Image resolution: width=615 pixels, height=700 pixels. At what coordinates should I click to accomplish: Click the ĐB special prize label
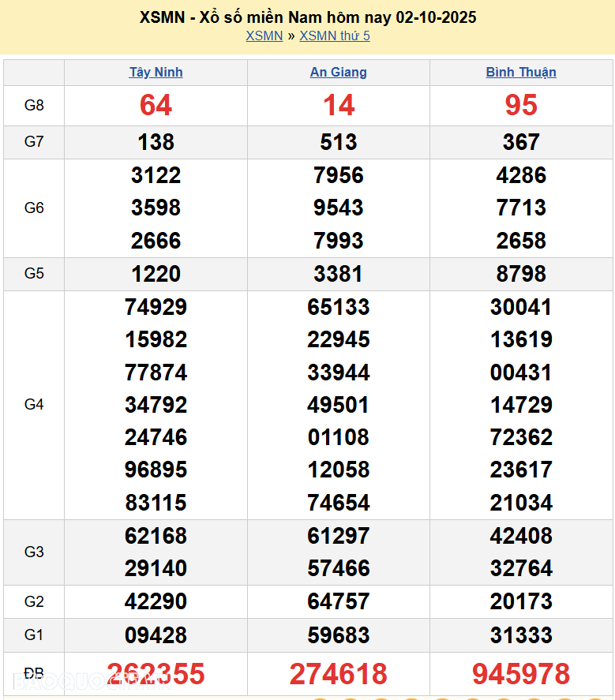(34, 673)
